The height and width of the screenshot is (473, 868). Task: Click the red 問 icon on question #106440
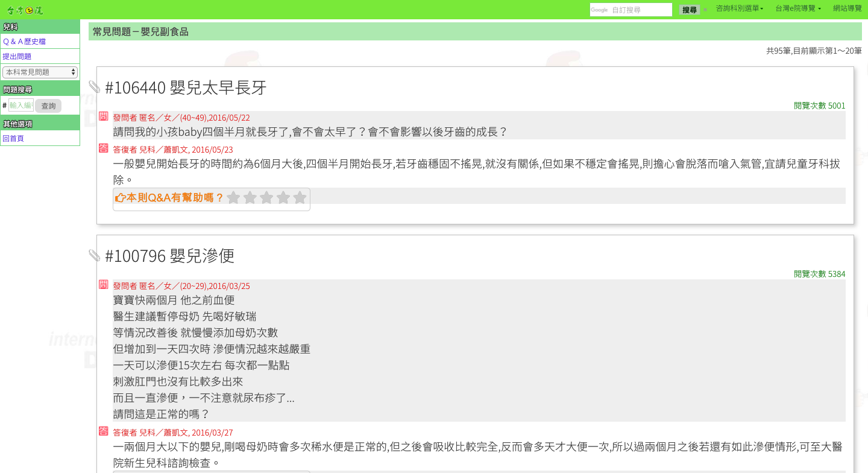(x=104, y=116)
